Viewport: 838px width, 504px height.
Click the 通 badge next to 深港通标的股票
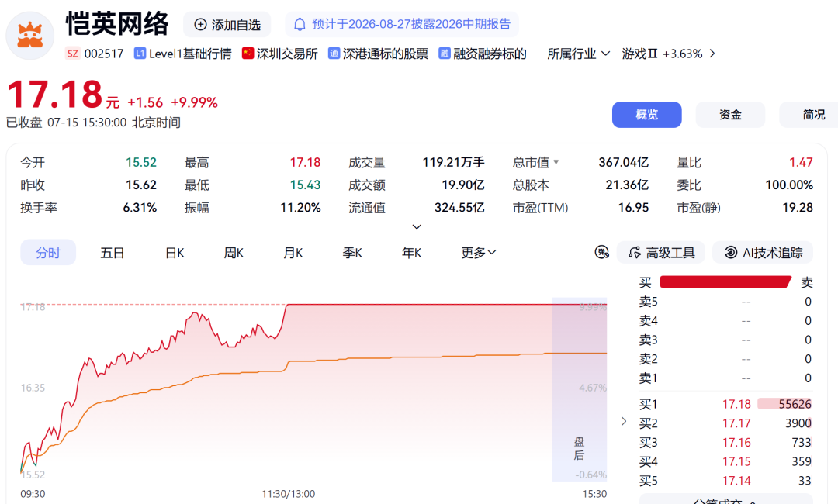click(334, 54)
